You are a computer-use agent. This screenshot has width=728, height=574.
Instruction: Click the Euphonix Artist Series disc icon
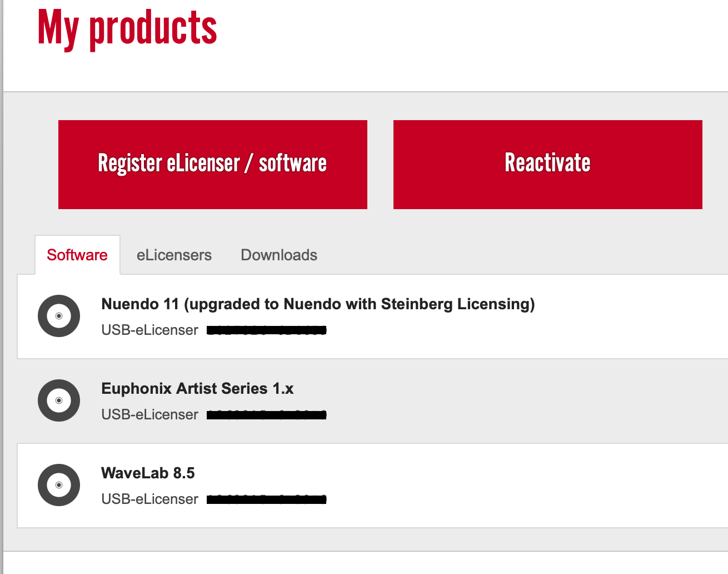pos(59,400)
